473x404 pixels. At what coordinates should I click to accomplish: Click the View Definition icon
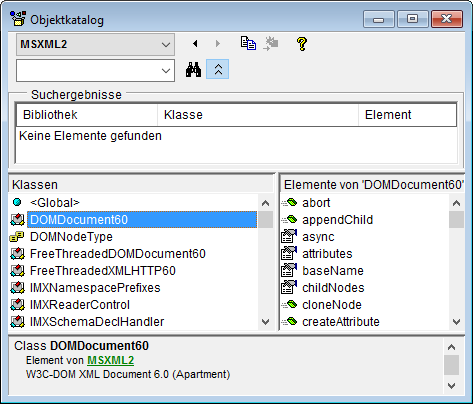click(x=271, y=43)
